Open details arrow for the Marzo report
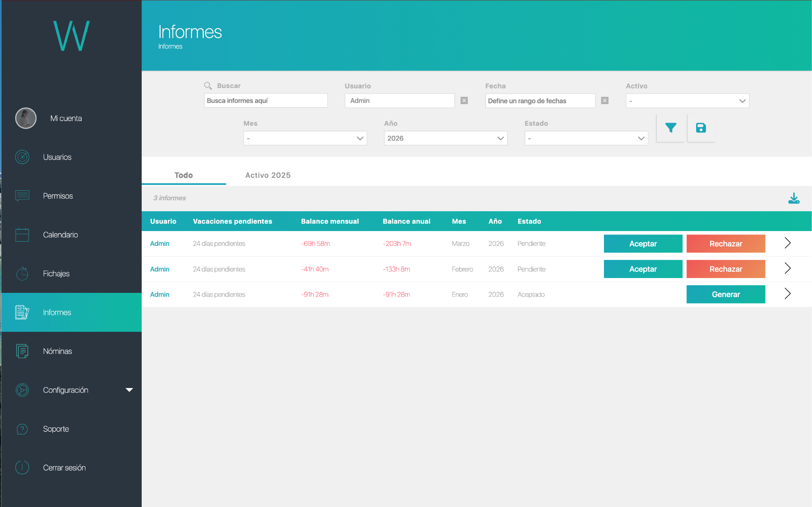812x507 pixels. [787, 243]
